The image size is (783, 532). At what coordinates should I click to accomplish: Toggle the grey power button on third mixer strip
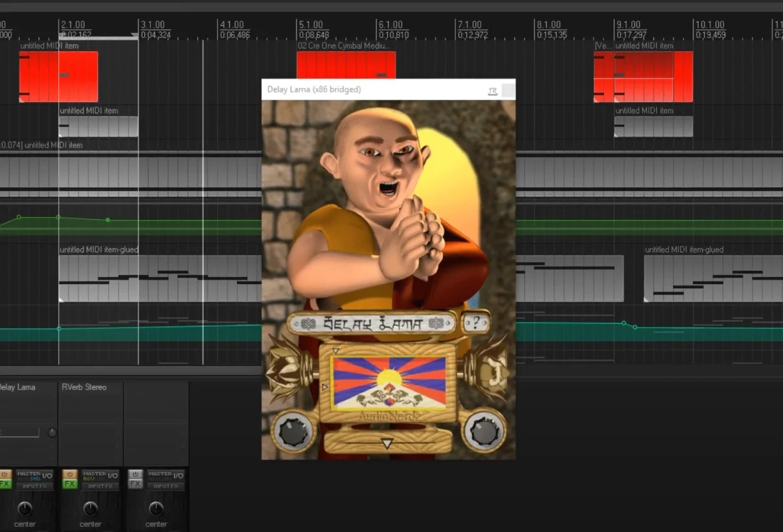click(x=135, y=474)
